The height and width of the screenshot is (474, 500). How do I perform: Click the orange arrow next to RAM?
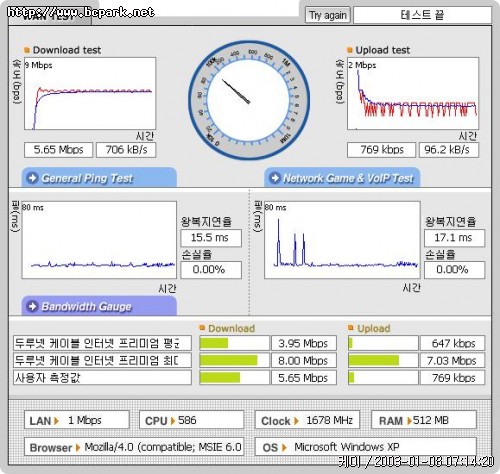[409, 421]
